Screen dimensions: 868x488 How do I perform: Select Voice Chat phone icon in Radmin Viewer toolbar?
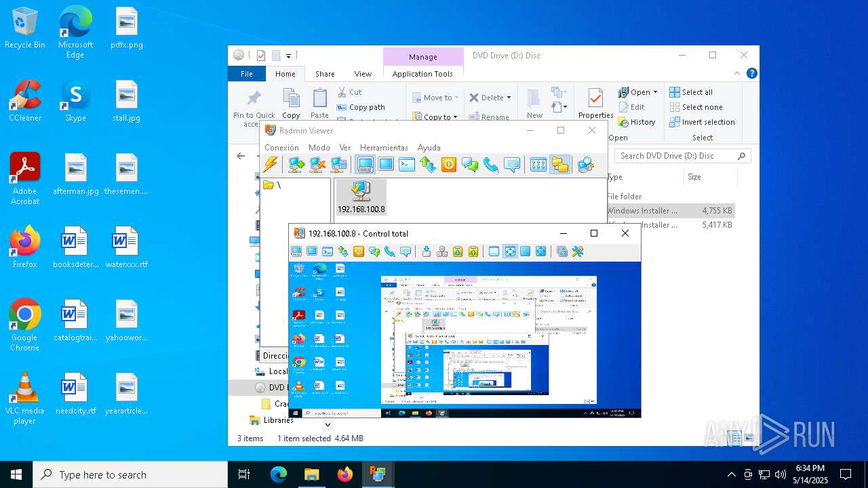click(491, 164)
